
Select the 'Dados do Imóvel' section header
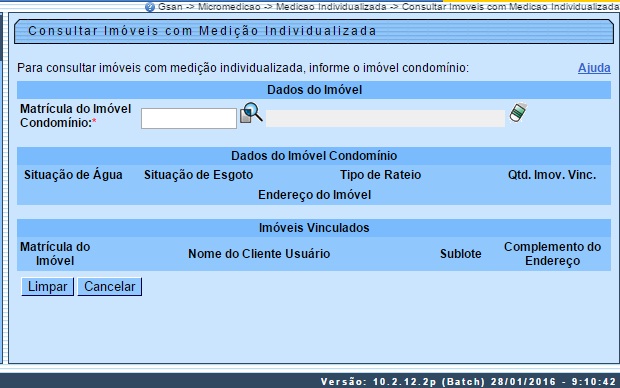(314, 90)
